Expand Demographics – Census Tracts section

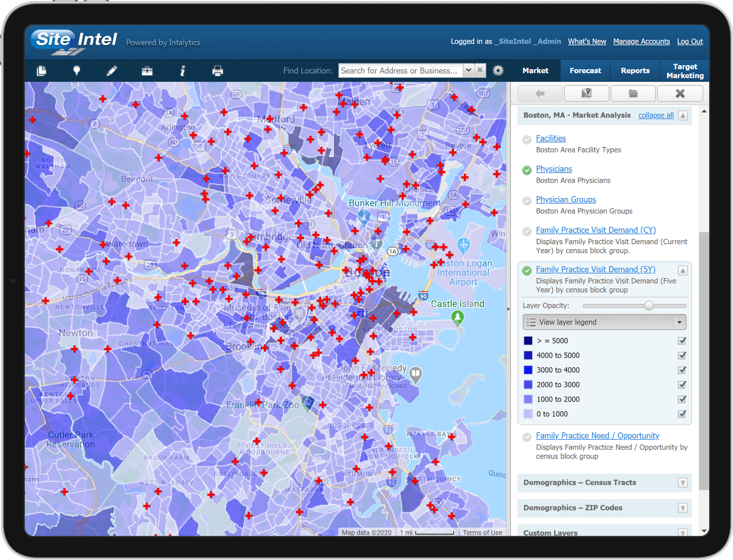[x=683, y=483]
